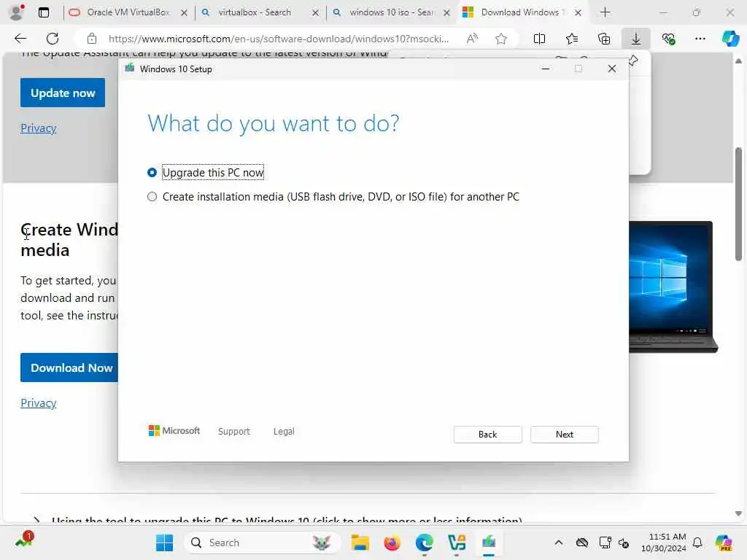Show hidden system tray icons

558,542
